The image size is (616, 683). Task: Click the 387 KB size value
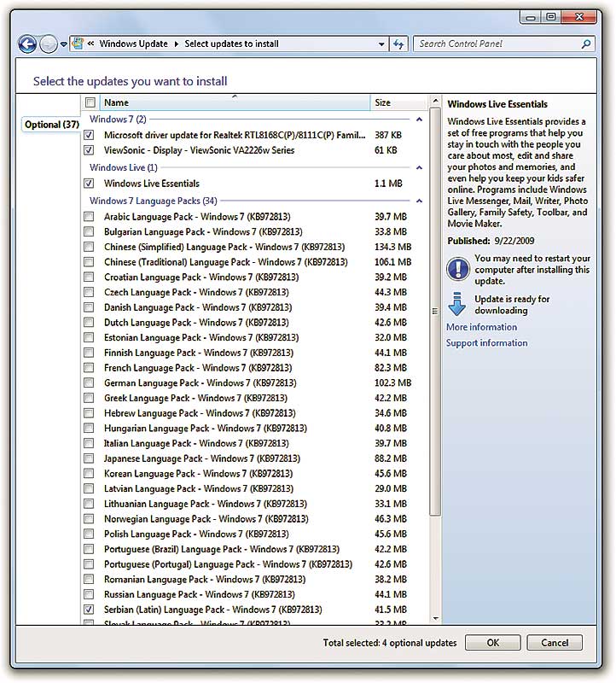(x=388, y=136)
